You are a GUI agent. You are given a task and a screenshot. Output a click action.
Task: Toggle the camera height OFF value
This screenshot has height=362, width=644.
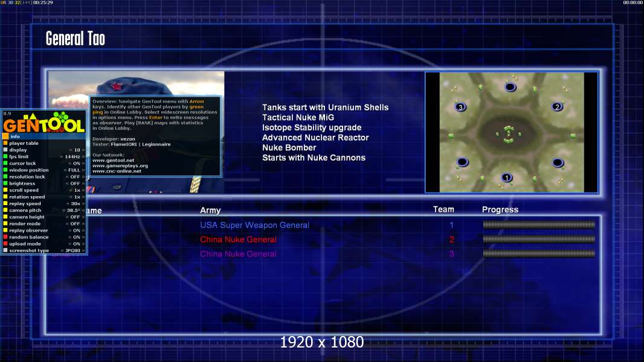(75, 217)
